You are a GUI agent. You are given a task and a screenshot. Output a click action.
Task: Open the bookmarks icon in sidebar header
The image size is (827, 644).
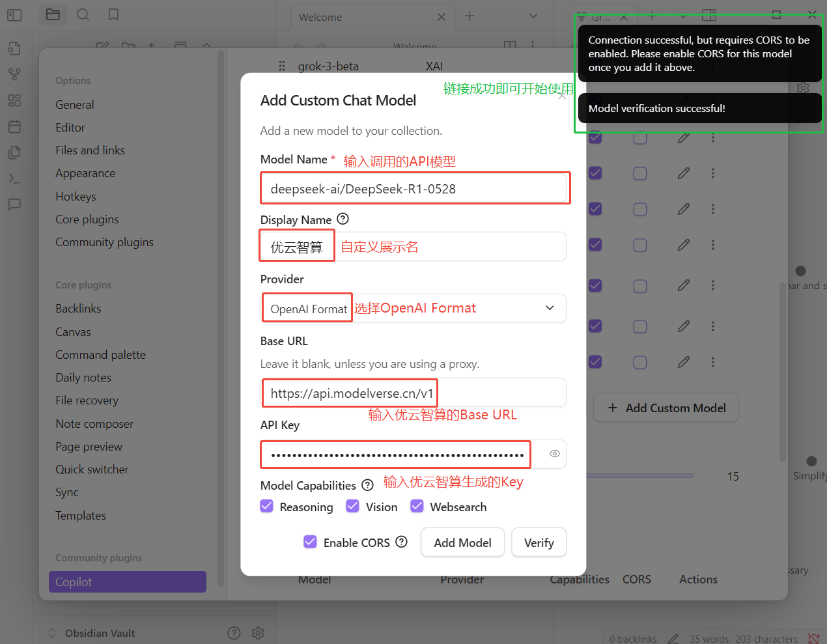click(113, 14)
